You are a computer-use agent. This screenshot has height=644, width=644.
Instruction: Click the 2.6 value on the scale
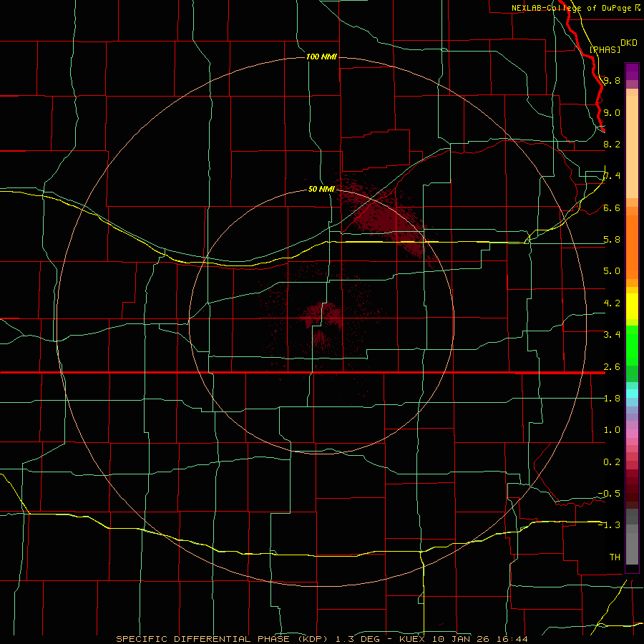coord(612,367)
